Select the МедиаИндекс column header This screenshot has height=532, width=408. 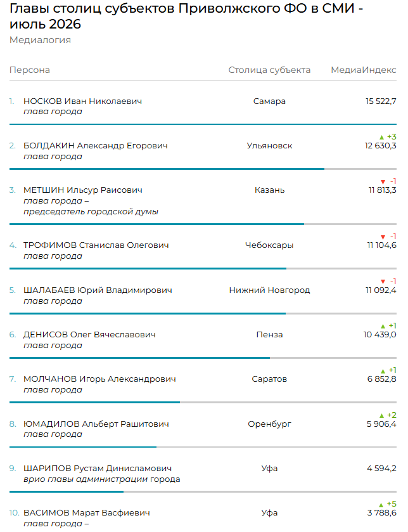pos(364,70)
